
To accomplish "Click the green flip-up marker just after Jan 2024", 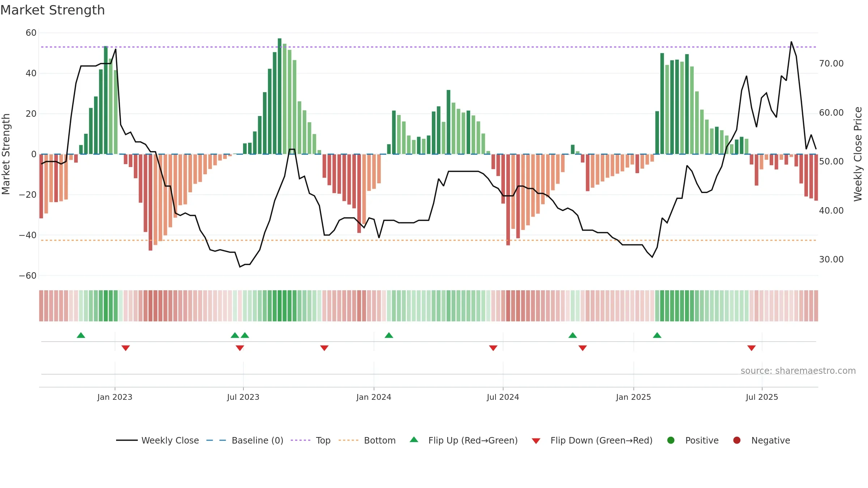I will [x=389, y=335].
